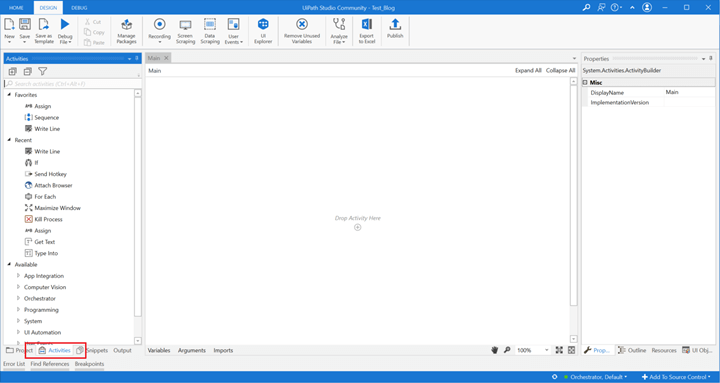Open the Snippets panel tab
This screenshot has height=383, width=720.
[x=93, y=350]
